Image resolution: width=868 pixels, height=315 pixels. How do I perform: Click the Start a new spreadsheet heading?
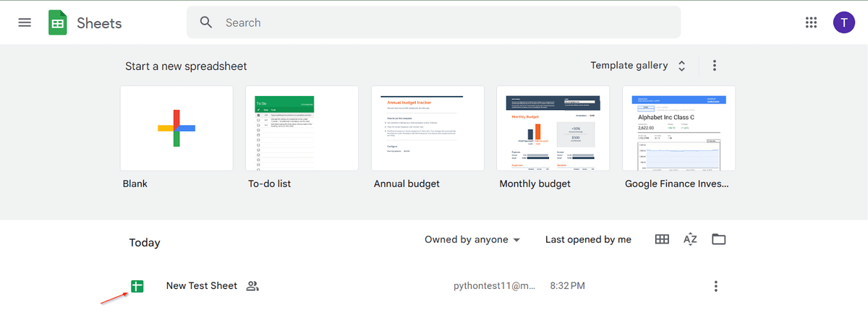coord(186,66)
